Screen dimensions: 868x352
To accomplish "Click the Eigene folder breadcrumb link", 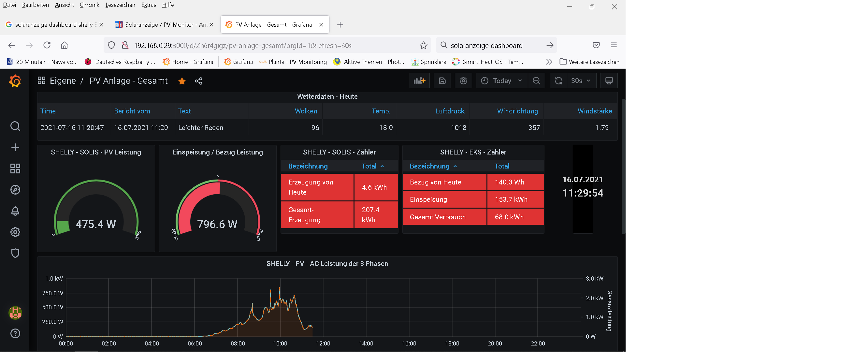I will point(63,81).
